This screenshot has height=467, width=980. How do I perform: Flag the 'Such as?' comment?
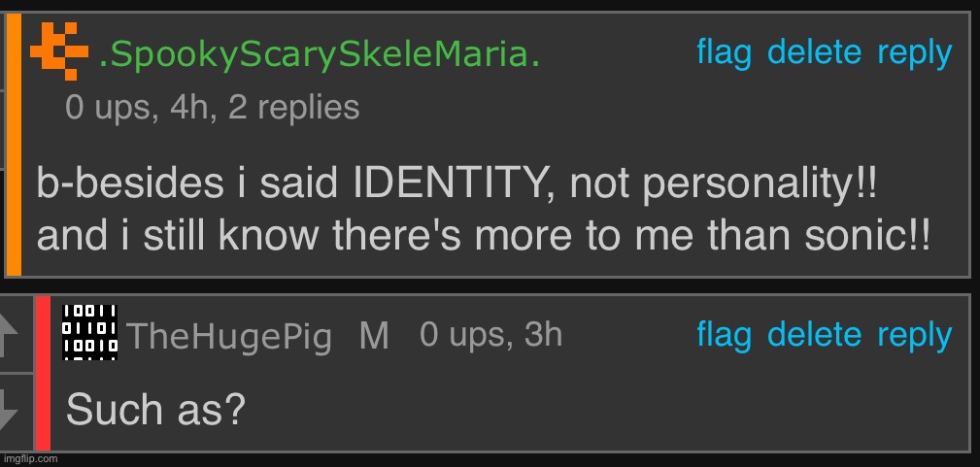[724, 336]
